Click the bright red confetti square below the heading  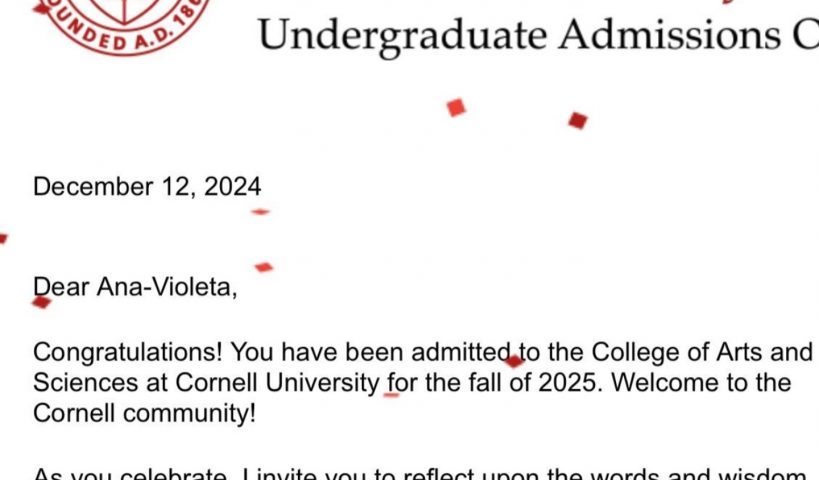pyautogui.click(x=456, y=108)
